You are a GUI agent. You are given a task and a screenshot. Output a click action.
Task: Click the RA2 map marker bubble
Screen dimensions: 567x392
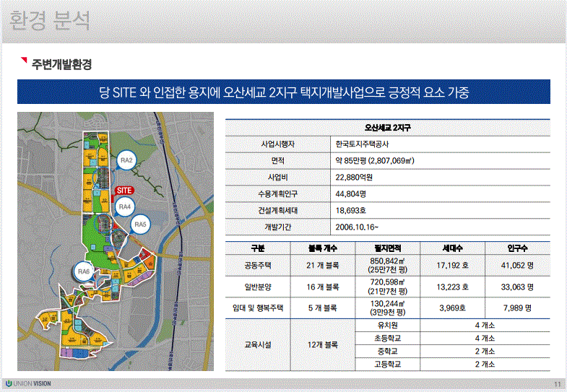126,160
